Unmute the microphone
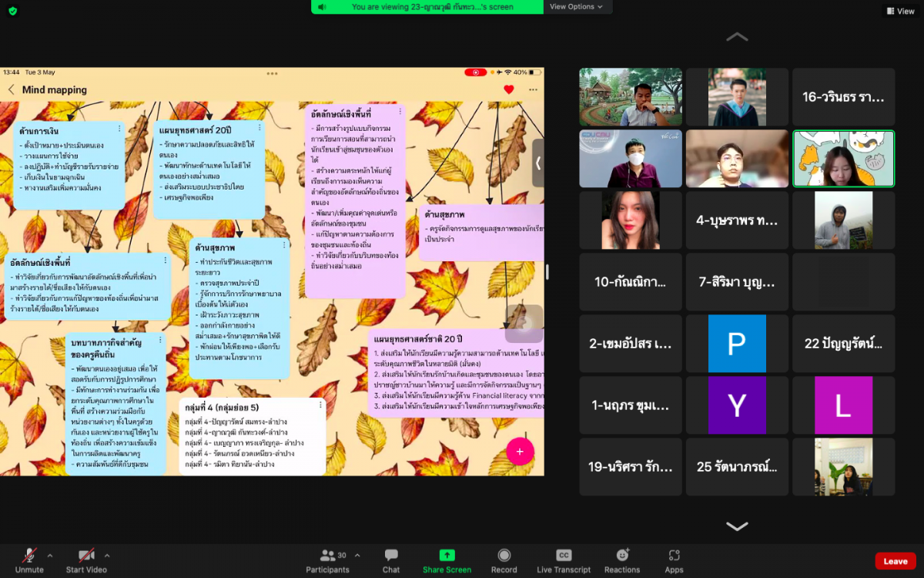Image resolution: width=924 pixels, height=578 pixels. [x=29, y=560]
